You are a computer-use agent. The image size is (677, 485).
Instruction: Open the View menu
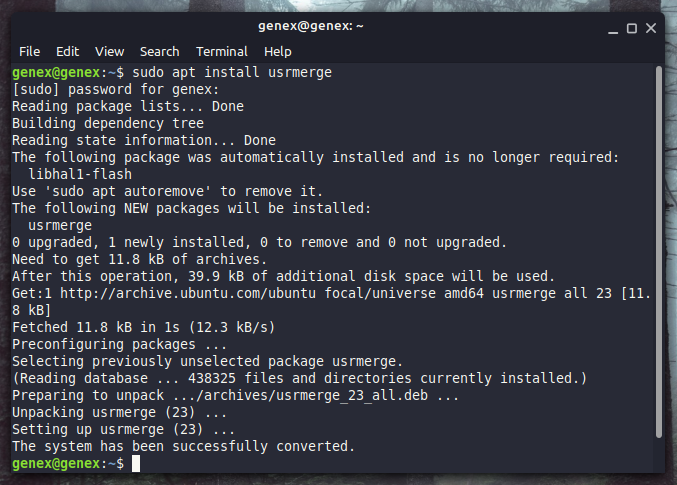(110, 52)
